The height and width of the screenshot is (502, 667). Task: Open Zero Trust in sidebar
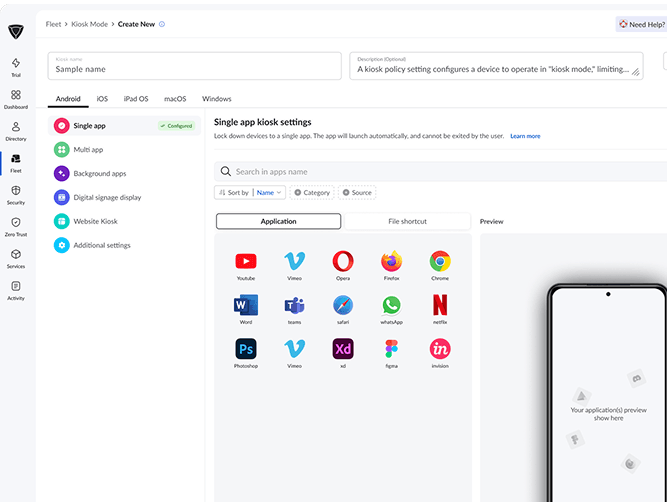[x=16, y=227]
